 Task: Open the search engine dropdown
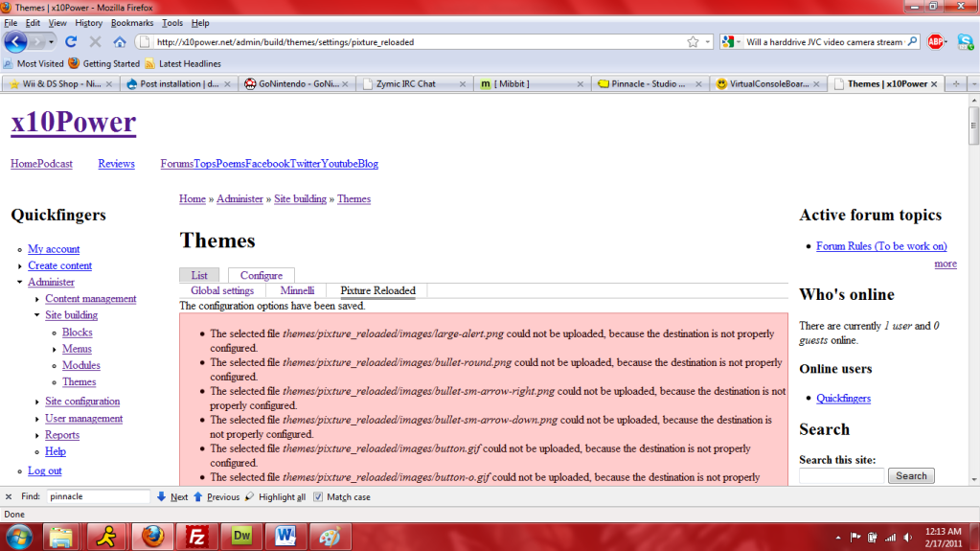coord(731,42)
